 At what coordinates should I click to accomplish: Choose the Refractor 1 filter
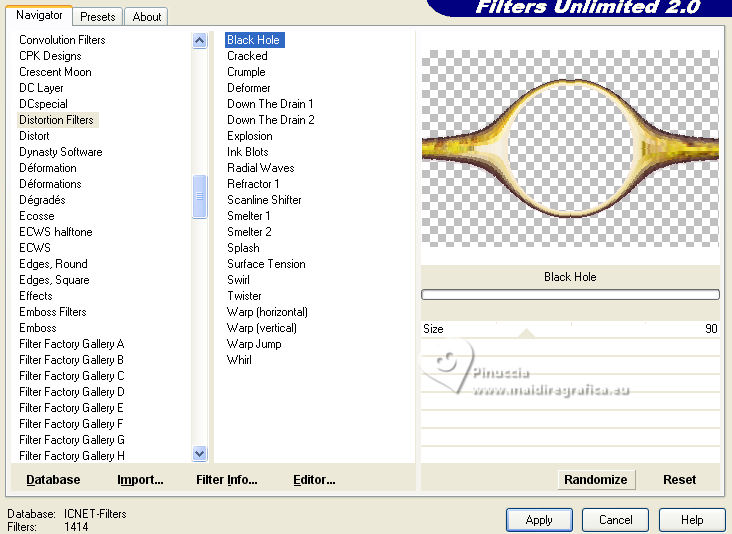pos(253,184)
